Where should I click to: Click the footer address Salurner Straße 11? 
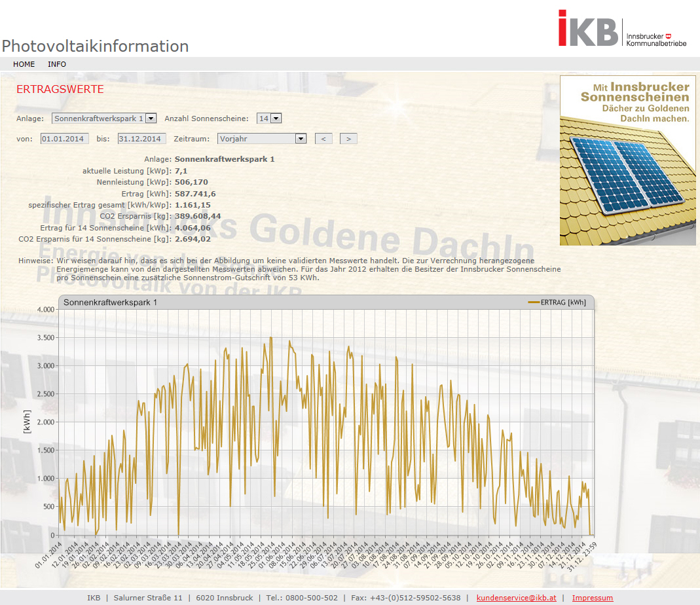click(148, 598)
